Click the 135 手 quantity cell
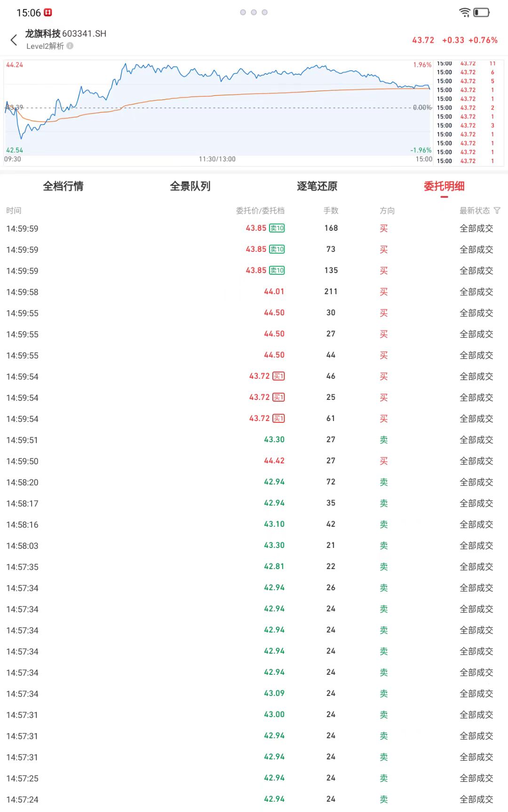 coord(331,270)
